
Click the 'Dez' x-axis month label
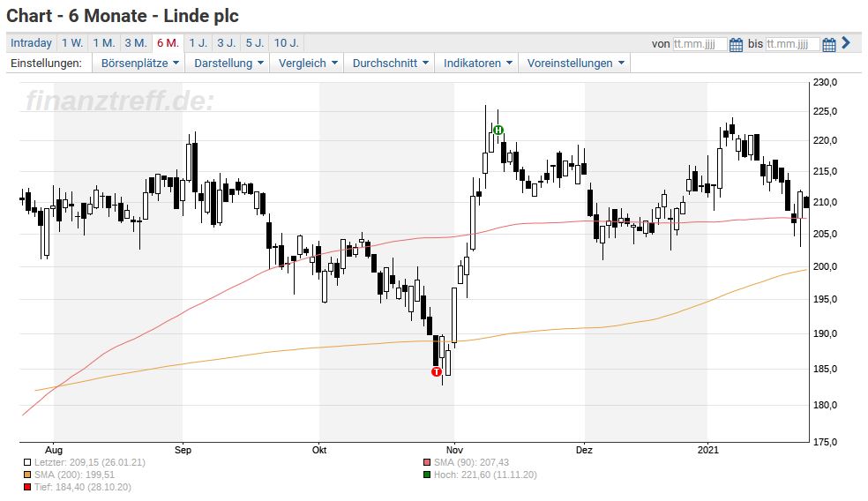tap(585, 450)
